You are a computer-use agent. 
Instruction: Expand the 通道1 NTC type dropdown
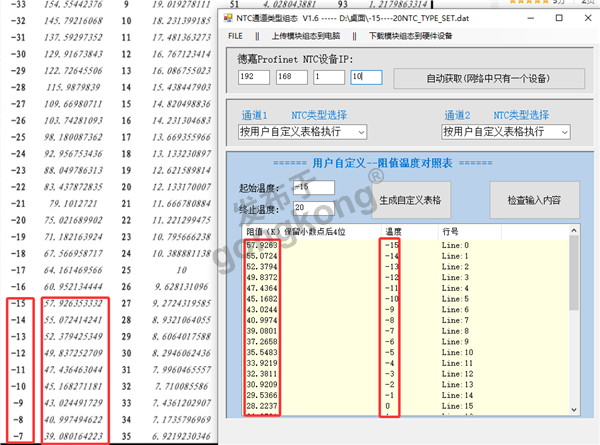click(x=303, y=132)
